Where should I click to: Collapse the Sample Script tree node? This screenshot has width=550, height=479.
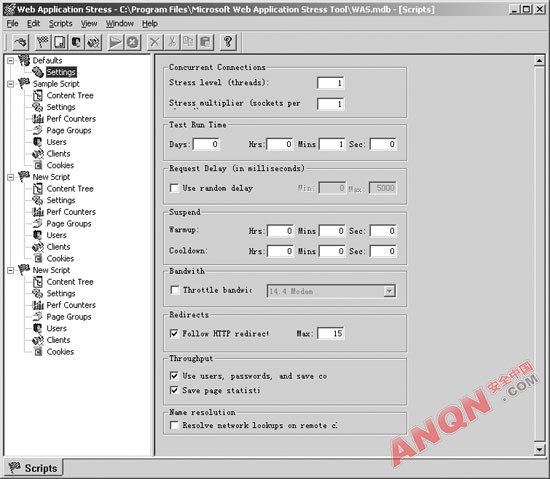pos(11,84)
